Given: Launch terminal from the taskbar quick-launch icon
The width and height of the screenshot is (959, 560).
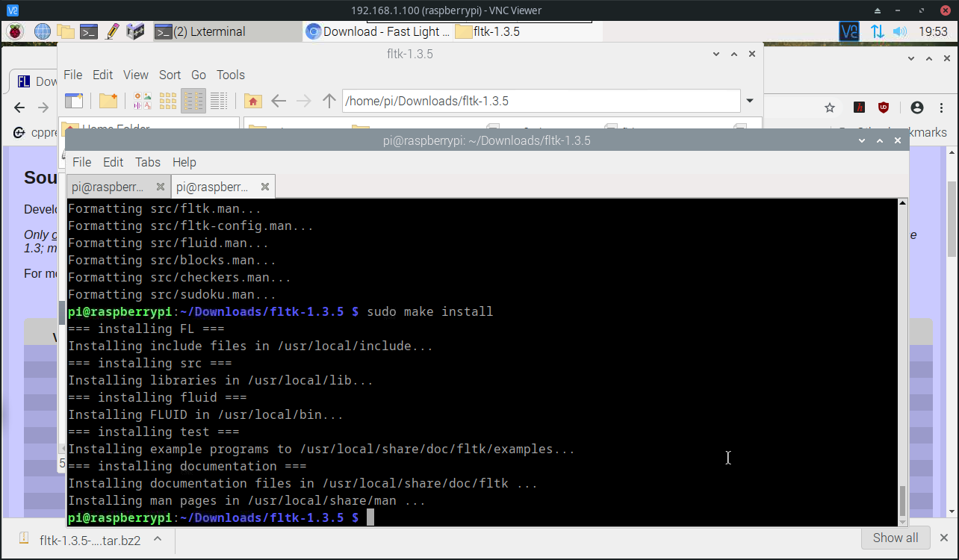Looking at the screenshot, I should (90, 31).
